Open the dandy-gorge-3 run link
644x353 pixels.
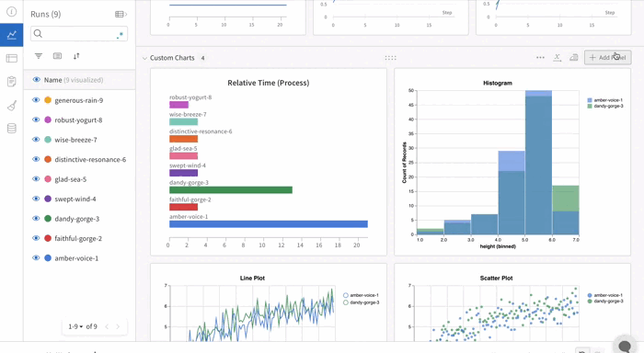click(x=77, y=219)
